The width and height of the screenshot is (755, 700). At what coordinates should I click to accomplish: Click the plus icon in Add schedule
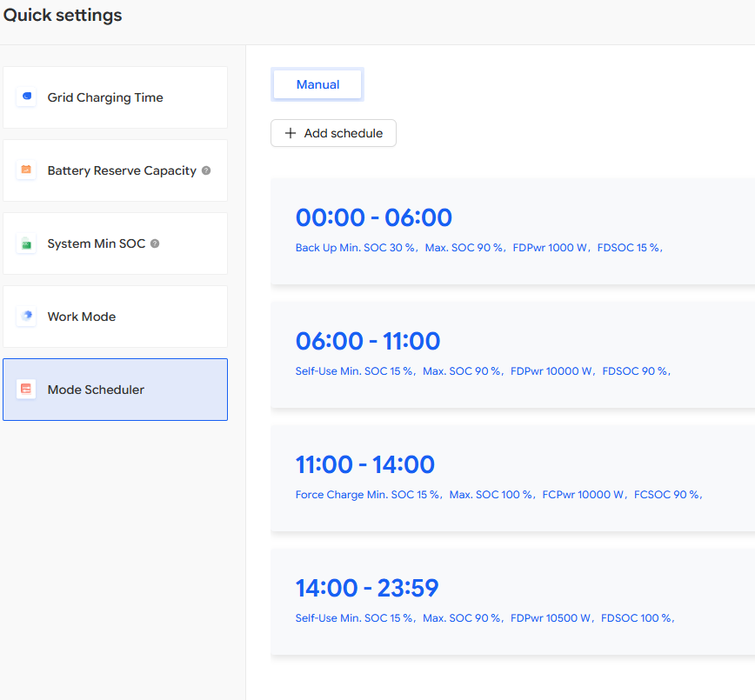click(x=291, y=133)
